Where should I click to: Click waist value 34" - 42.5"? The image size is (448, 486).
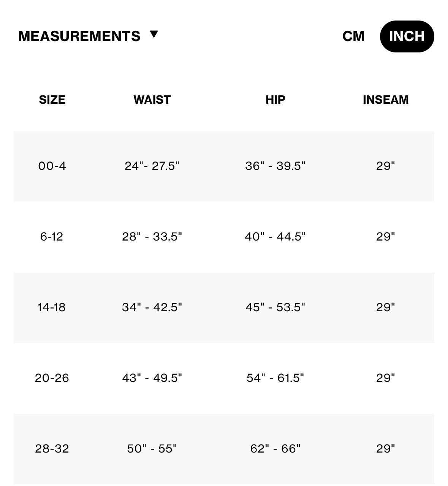tap(152, 307)
